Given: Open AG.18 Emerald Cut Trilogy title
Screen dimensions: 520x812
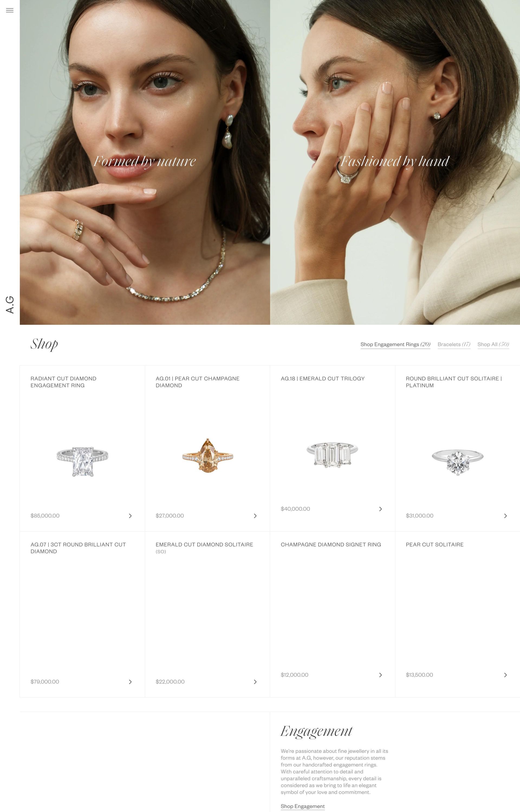Looking at the screenshot, I should click(323, 378).
